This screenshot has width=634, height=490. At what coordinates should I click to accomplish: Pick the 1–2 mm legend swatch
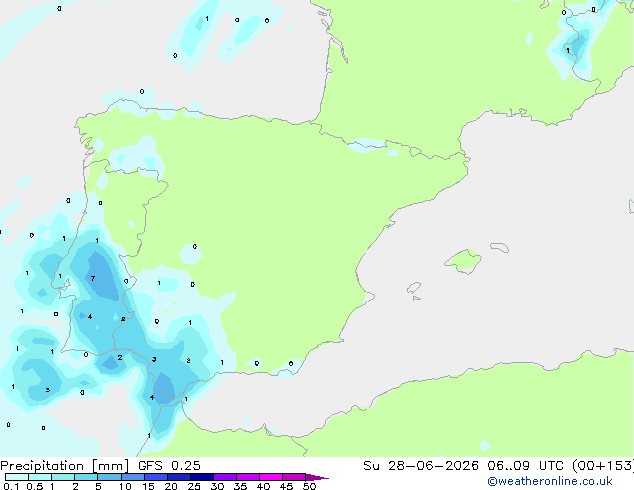click(63, 477)
